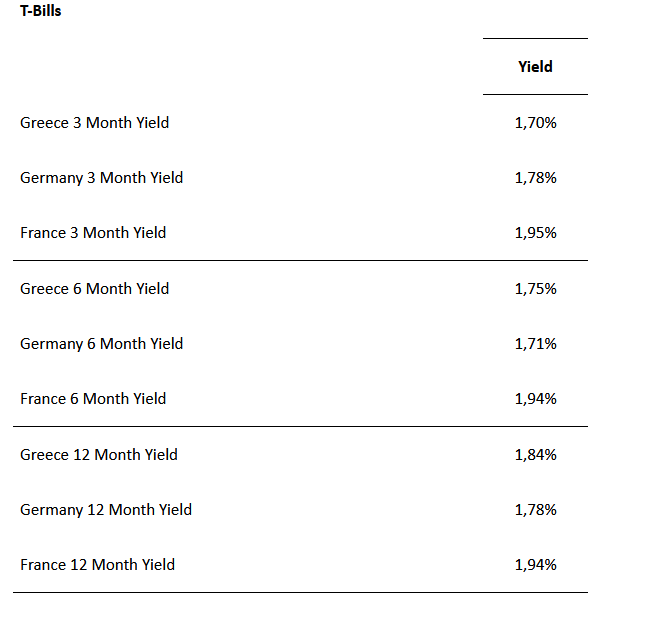Select the France 6 Month Yield label
The height and width of the screenshot is (641, 672).
[93, 399]
